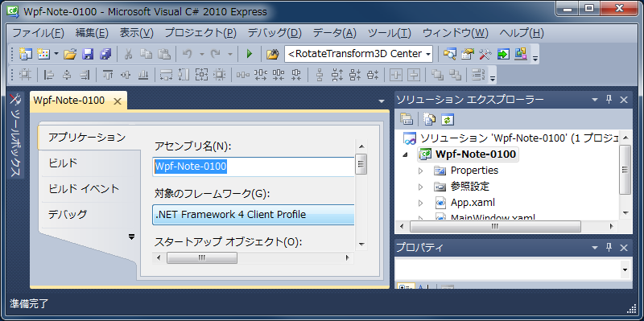Open Solution Explorer window position dropdown
Viewport: 644px width, 321px height.
click(x=595, y=99)
